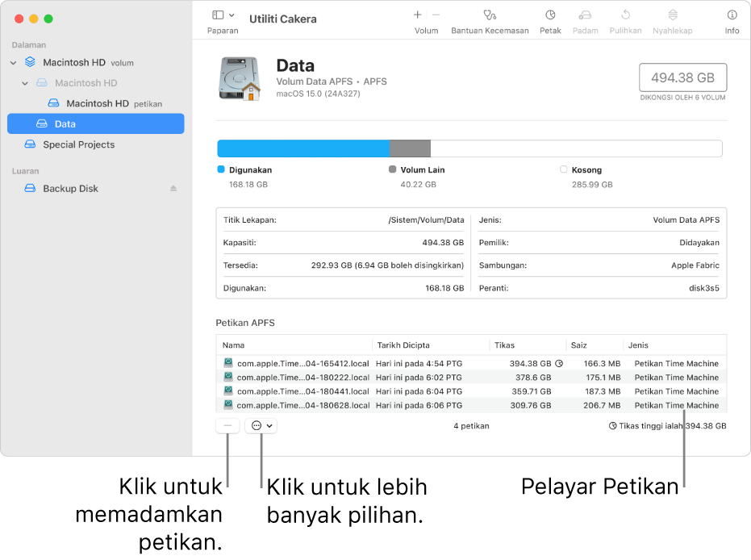
Task: Click the grey Volum Lain legend swatch
Action: pyautogui.click(x=393, y=169)
